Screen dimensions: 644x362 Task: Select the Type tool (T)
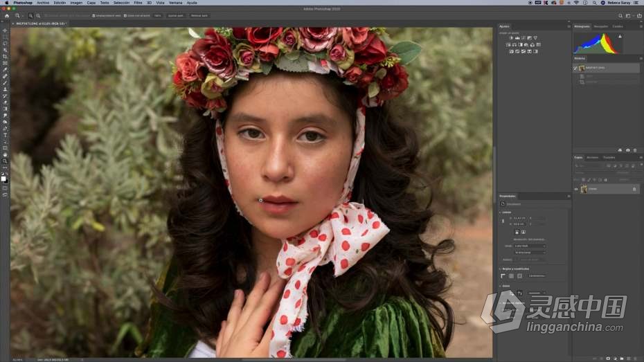click(x=5, y=135)
